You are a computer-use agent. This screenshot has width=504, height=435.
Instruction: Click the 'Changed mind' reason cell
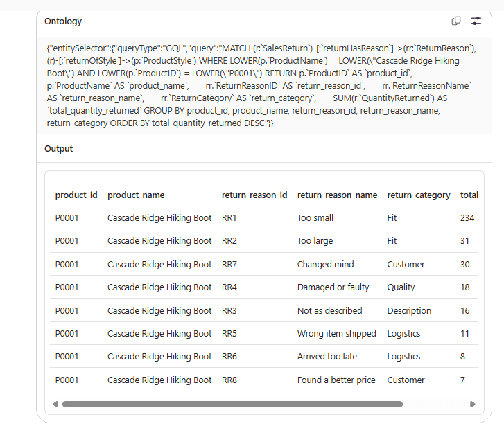point(326,265)
